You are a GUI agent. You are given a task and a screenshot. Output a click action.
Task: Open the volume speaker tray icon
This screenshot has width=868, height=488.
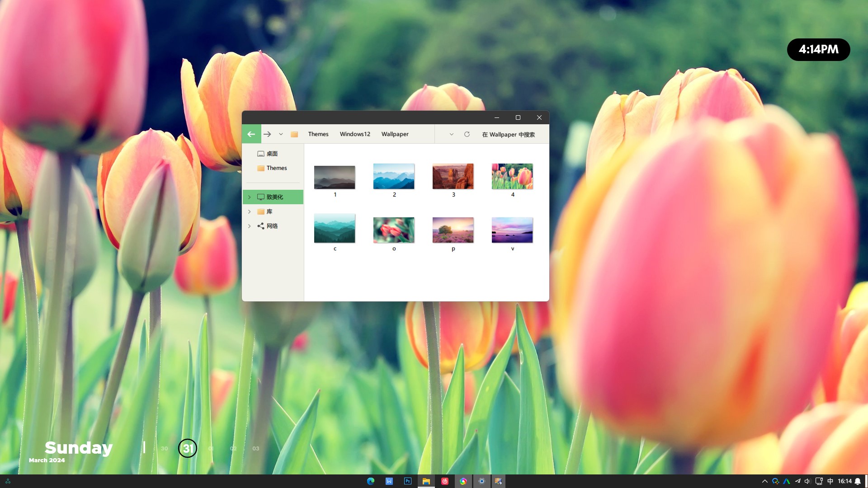pos(807,481)
